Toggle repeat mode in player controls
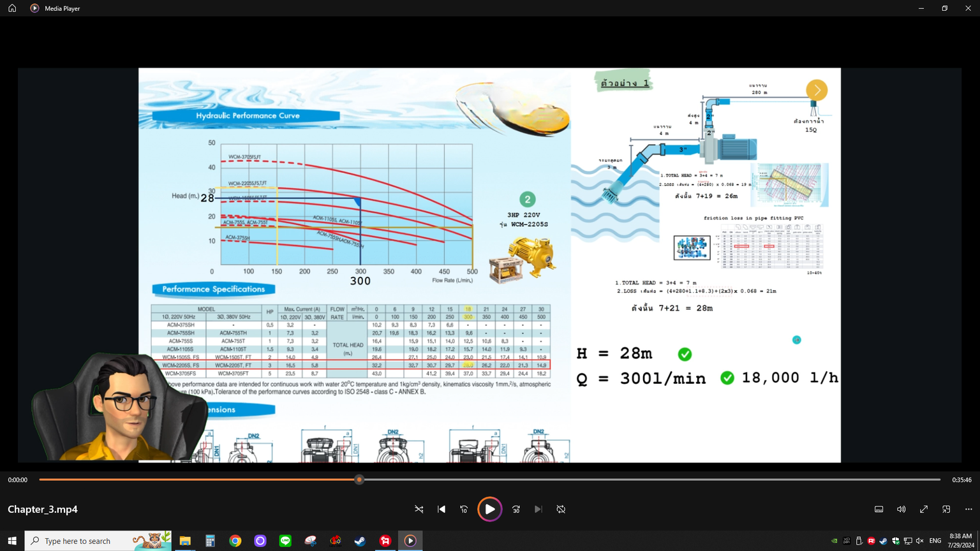Screen dimensions: 980x551 561,510
